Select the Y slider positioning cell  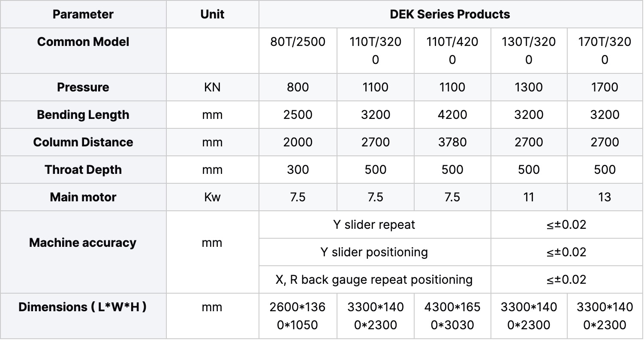point(374,252)
